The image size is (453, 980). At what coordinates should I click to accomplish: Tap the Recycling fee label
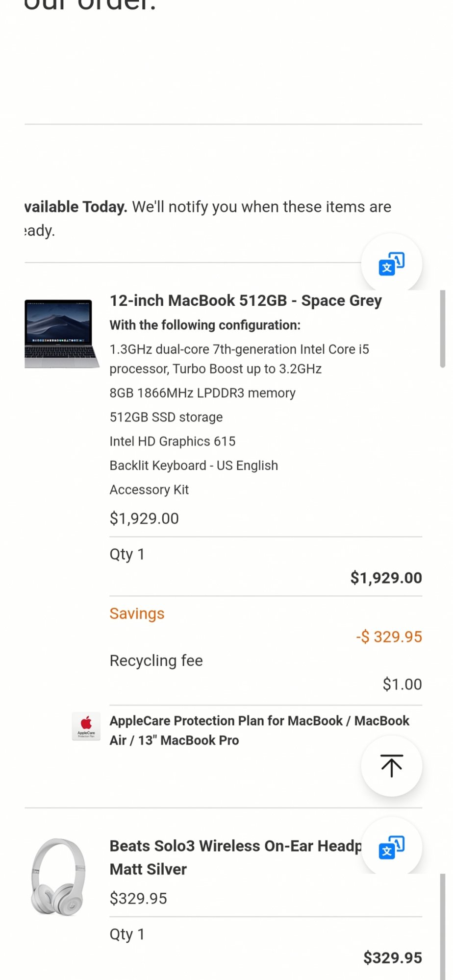point(156,661)
